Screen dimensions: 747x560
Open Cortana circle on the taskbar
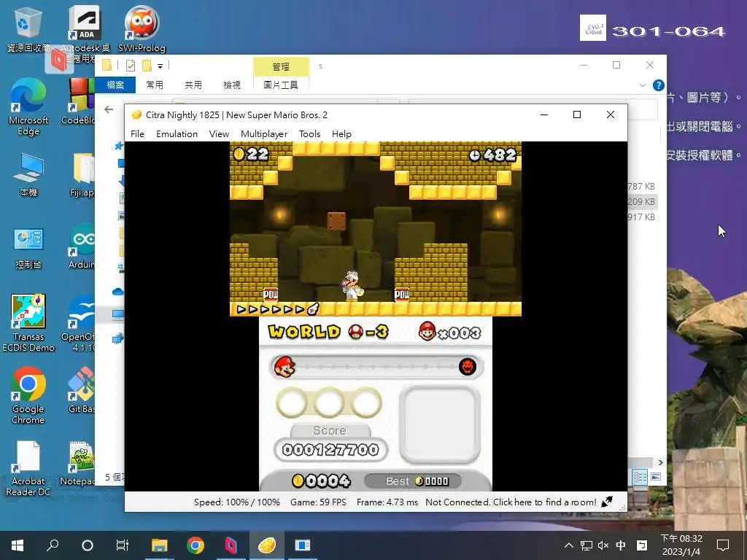click(x=88, y=545)
